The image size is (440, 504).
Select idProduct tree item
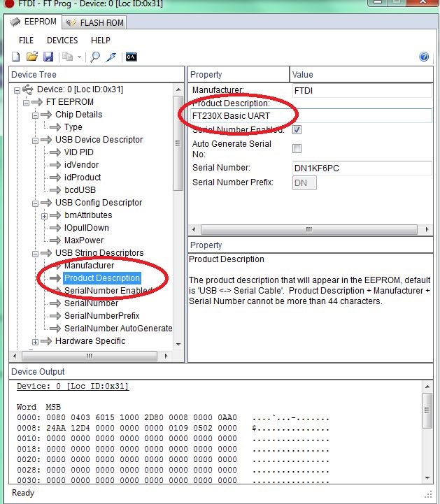click(x=83, y=177)
